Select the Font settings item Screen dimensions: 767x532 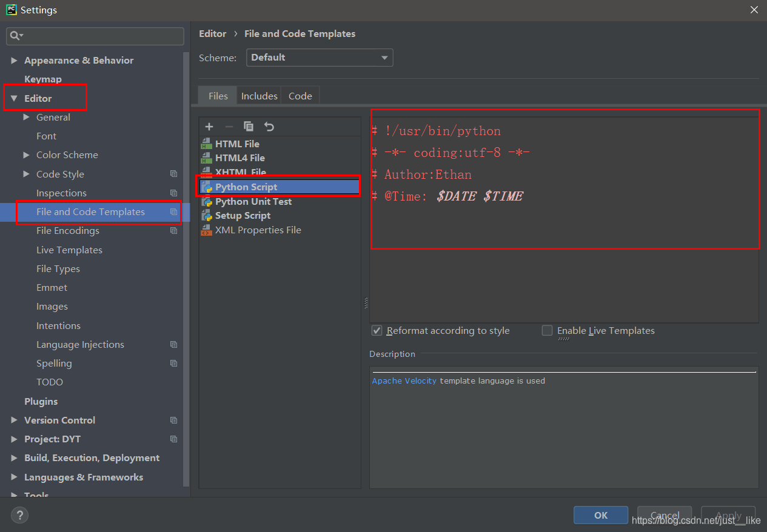pyautogui.click(x=46, y=136)
